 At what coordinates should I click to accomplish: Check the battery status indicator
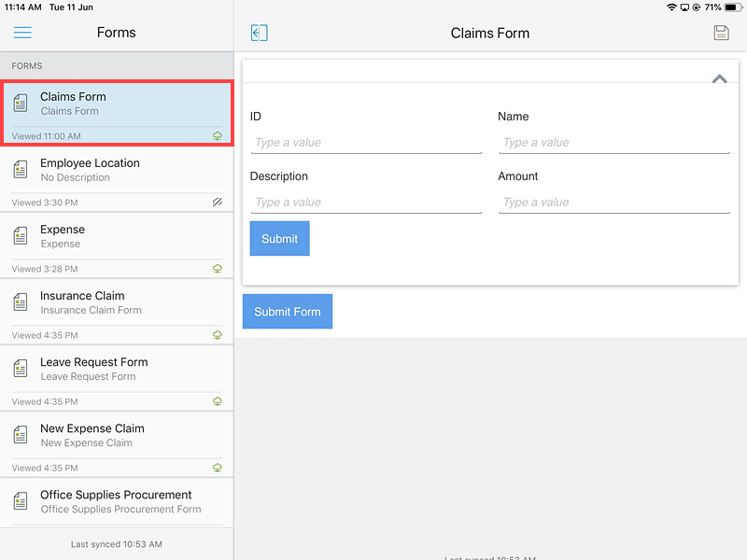733,7
